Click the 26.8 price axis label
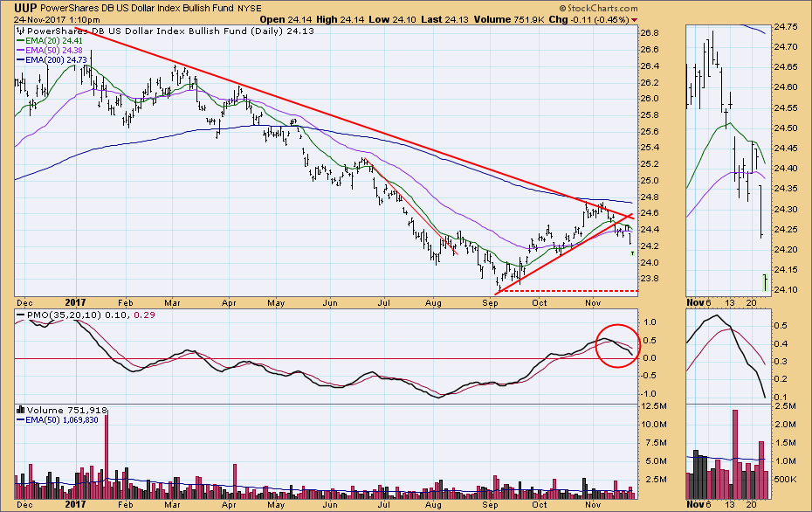This screenshot has height=512, width=812. pyautogui.click(x=650, y=32)
